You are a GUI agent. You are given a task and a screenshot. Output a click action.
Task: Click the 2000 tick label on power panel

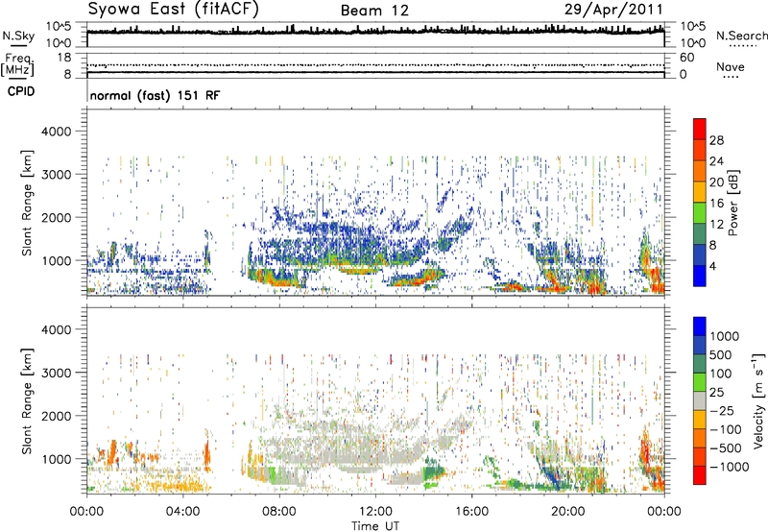(x=56, y=217)
